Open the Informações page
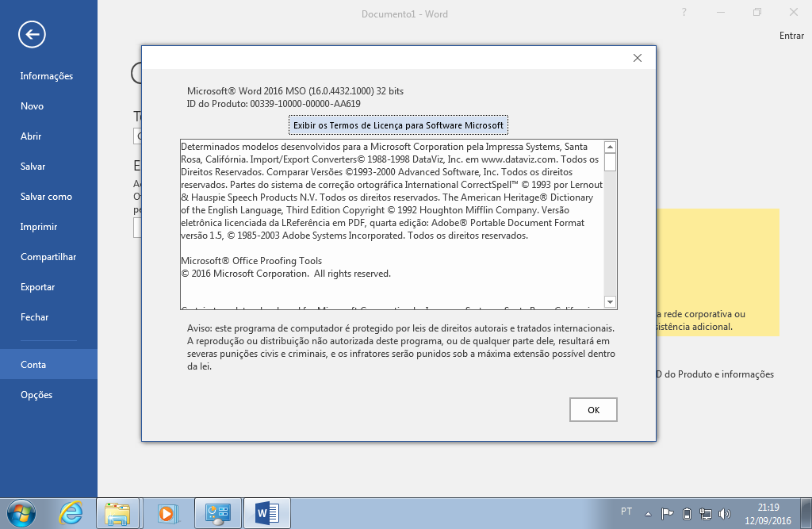Image resolution: width=812 pixels, height=529 pixels. 47,76
